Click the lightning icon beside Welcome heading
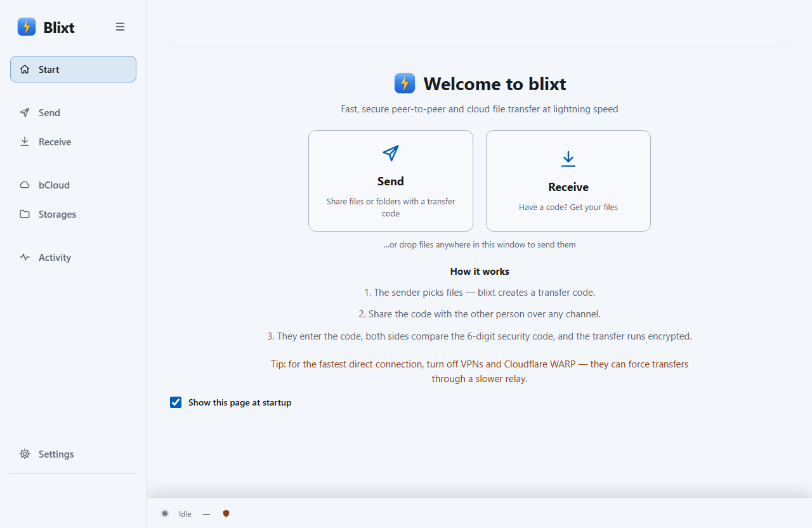Screen dimensions: 812x528 click(x=405, y=83)
